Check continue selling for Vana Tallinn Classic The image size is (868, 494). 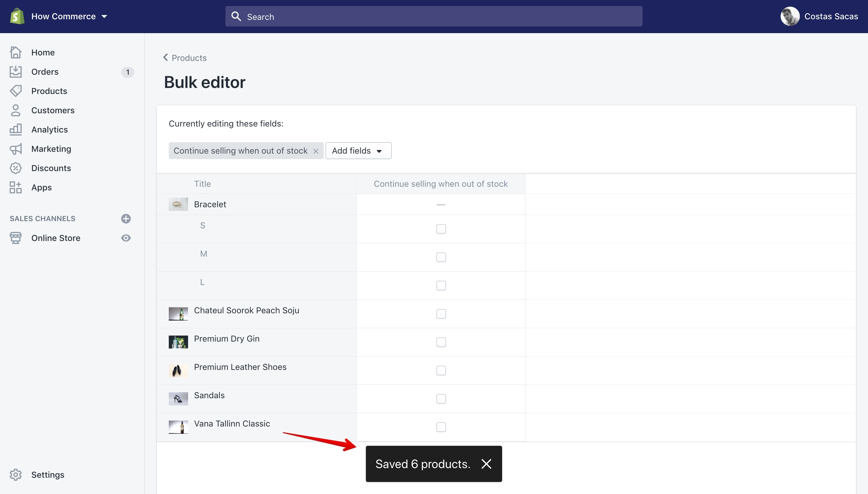pyautogui.click(x=441, y=427)
